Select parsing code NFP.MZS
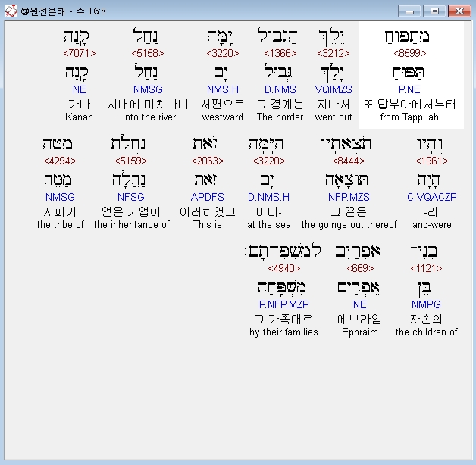 click(349, 197)
